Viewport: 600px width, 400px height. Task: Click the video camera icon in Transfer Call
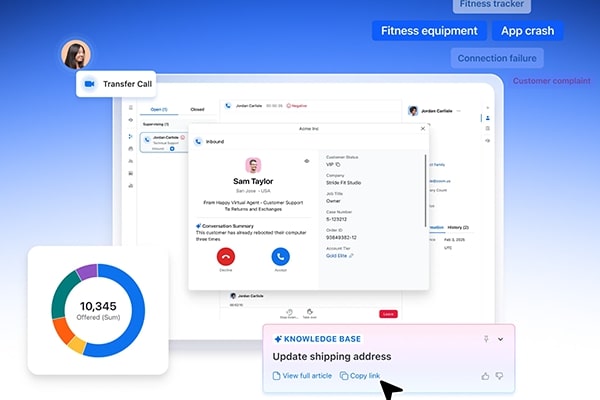coord(90,84)
